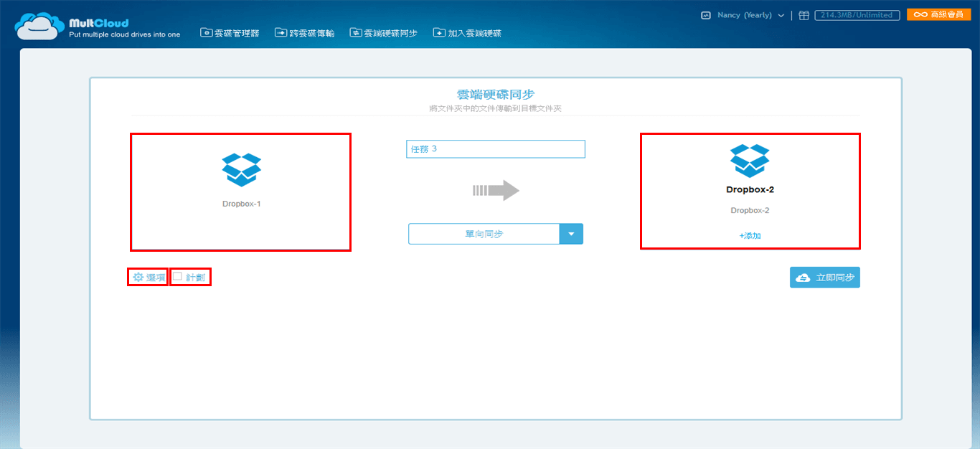Open 加入雲端硬碟 add cloud menu
Screen dimensions: 980x449
pyautogui.click(x=467, y=33)
